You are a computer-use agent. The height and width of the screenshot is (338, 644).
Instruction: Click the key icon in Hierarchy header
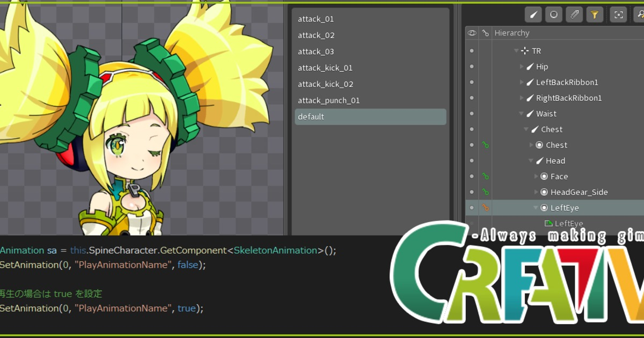point(486,33)
